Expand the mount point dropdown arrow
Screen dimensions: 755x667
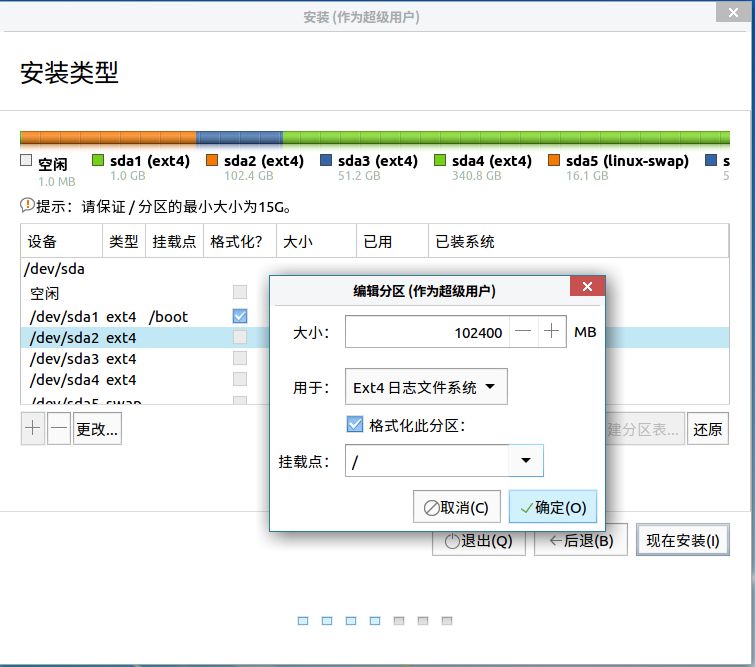point(526,460)
